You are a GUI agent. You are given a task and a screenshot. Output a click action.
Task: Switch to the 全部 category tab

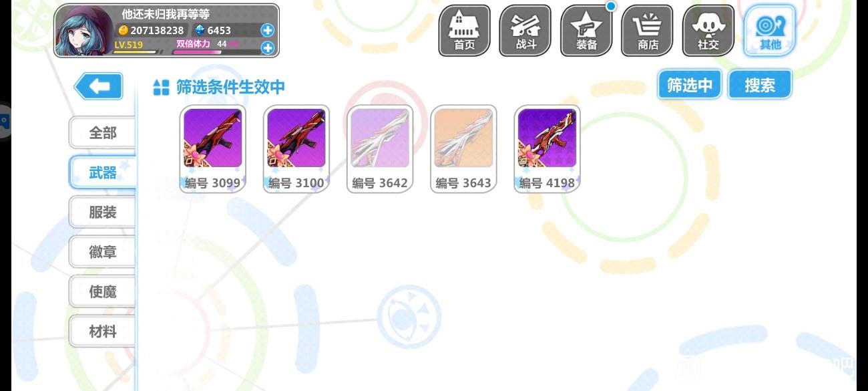(102, 133)
